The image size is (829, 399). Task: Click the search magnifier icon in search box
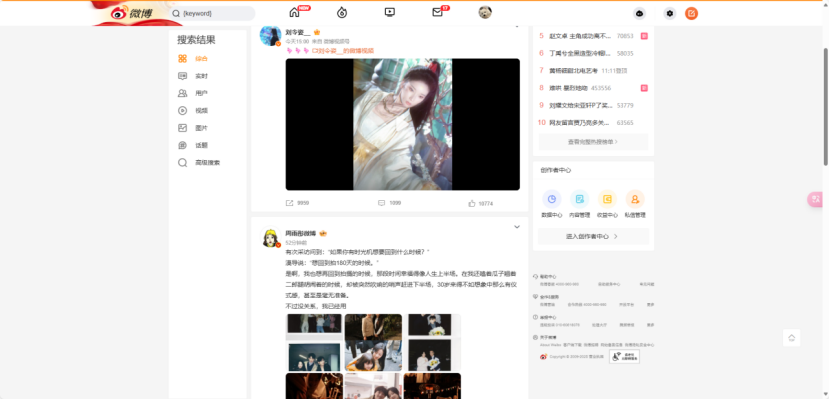[x=176, y=13]
